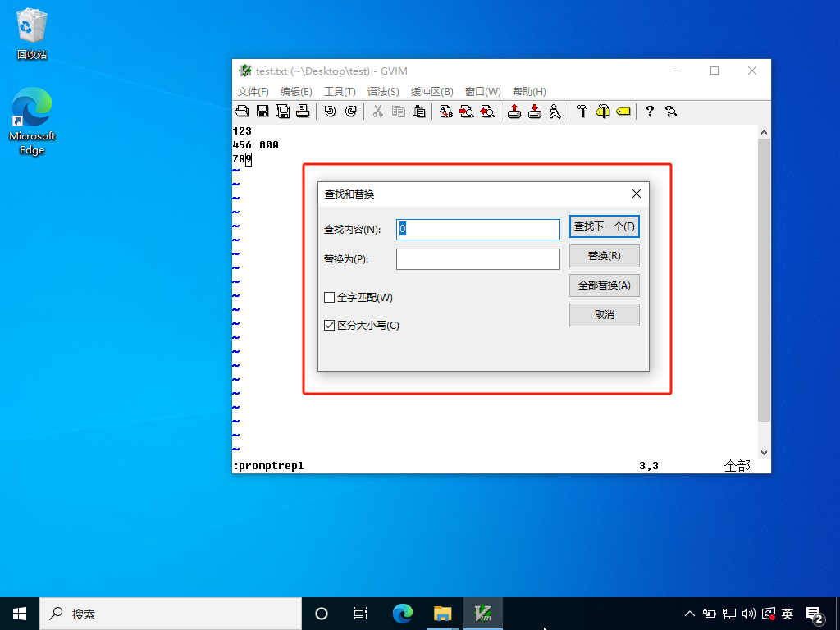Image resolution: width=840 pixels, height=630 pixels.
Task: Expand the 缓冲区(B) menu
Action: point(431,92)
